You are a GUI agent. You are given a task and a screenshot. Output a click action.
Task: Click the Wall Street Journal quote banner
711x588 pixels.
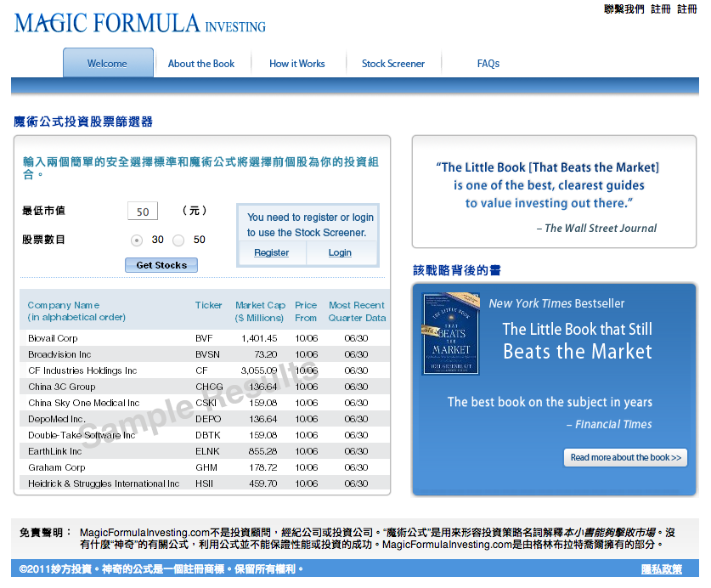[555, 192]
